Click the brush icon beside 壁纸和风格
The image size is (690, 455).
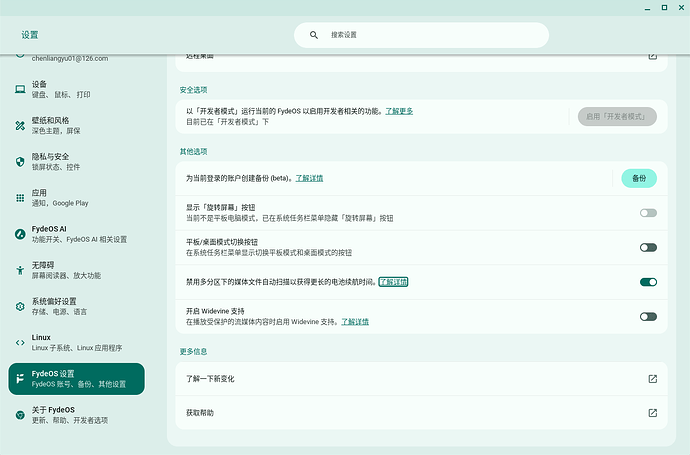point(20,125)
